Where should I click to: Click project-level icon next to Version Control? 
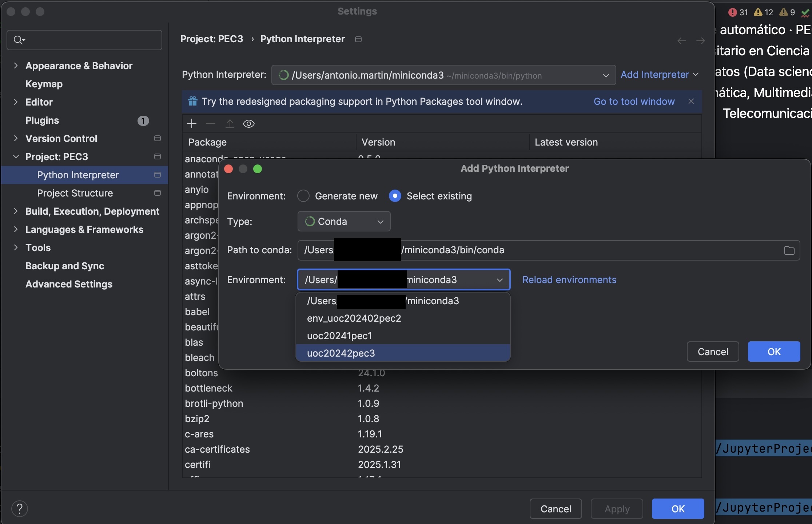point(158,139)
